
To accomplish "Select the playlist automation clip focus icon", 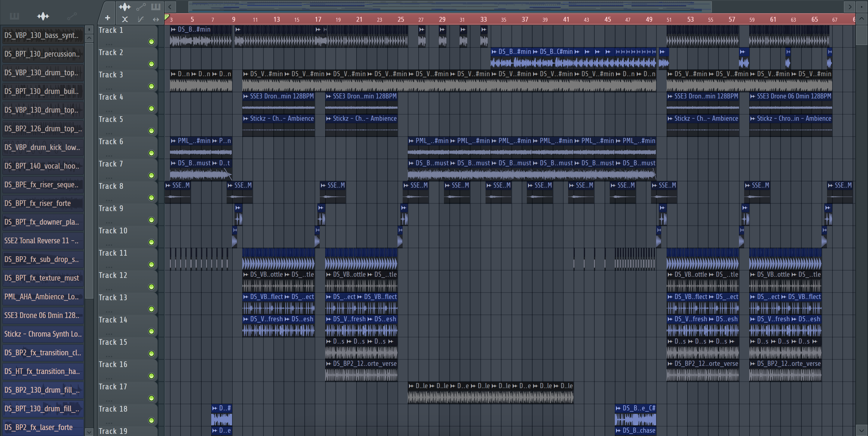I will click(x=141, y=7).
